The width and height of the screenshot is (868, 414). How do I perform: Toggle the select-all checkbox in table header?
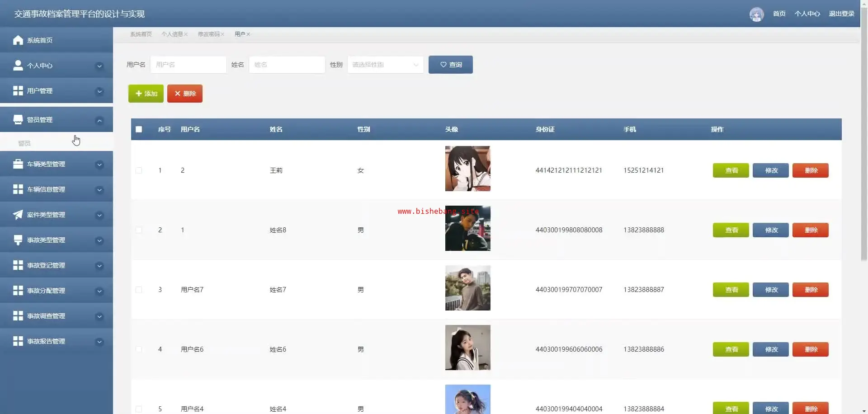point(139,129)
